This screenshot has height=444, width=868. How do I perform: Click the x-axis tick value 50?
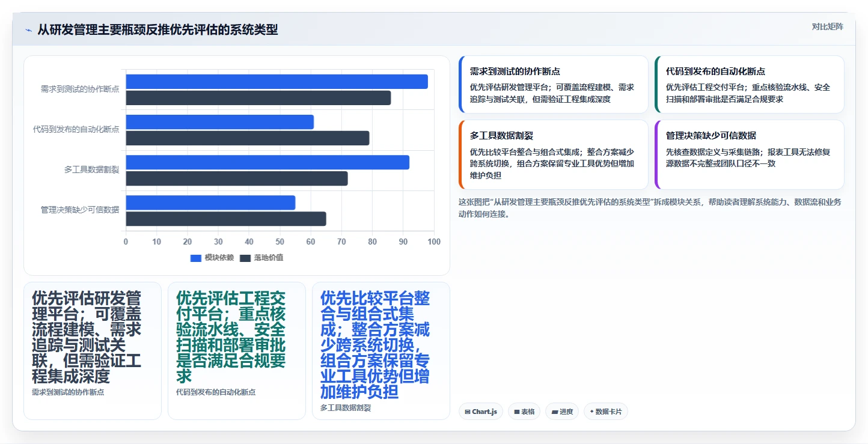click(280, 242)
